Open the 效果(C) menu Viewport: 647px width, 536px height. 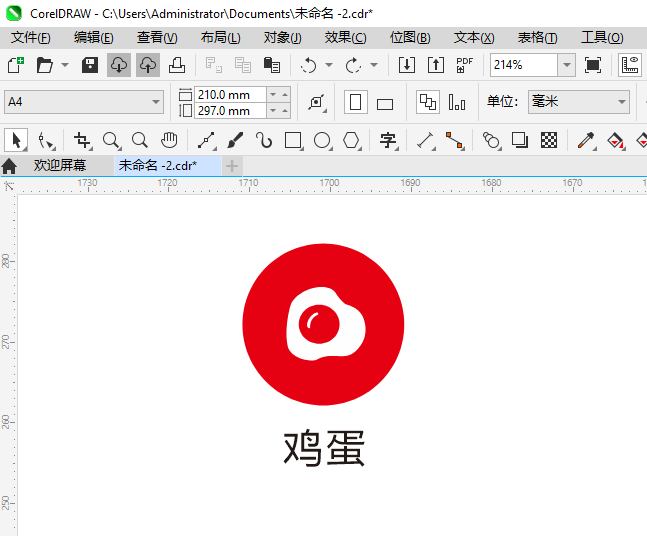(x=345, y=38)
